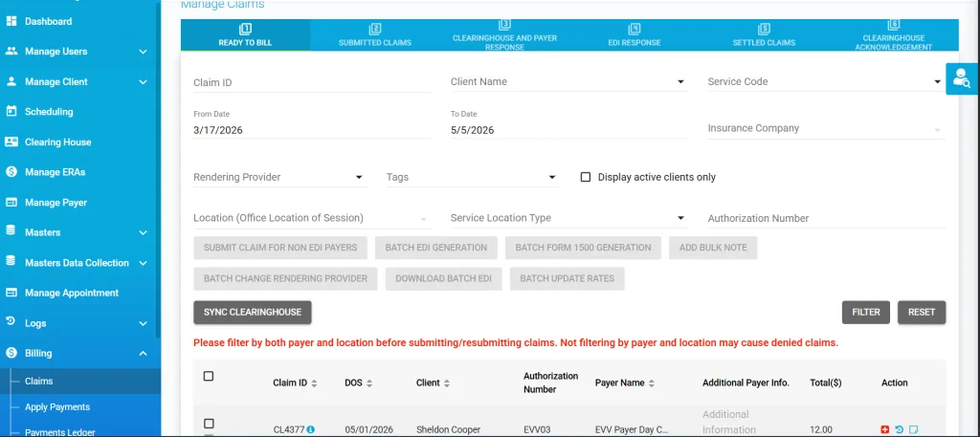Focus the Authorization Number input field

tap(826, 218)
